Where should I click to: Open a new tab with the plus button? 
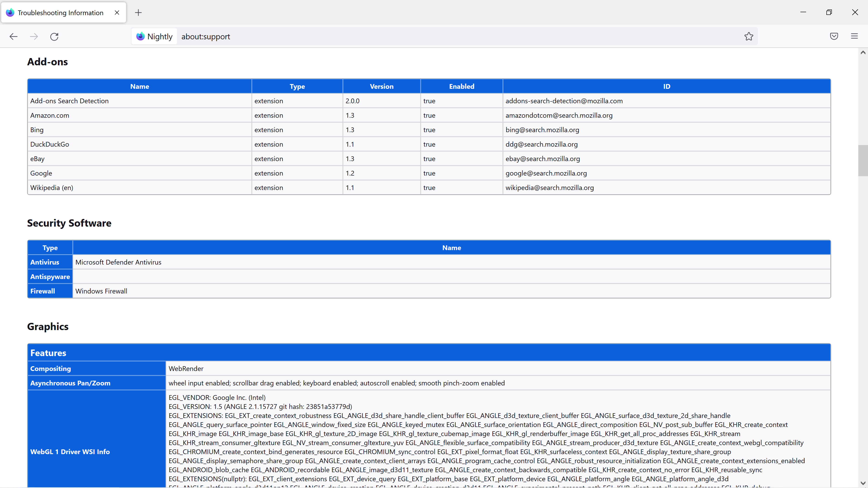point(138,13)
